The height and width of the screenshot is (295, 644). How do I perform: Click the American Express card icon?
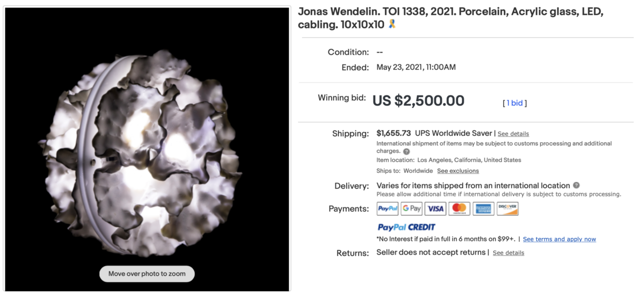pyautogui.click(x=484, y=209)
